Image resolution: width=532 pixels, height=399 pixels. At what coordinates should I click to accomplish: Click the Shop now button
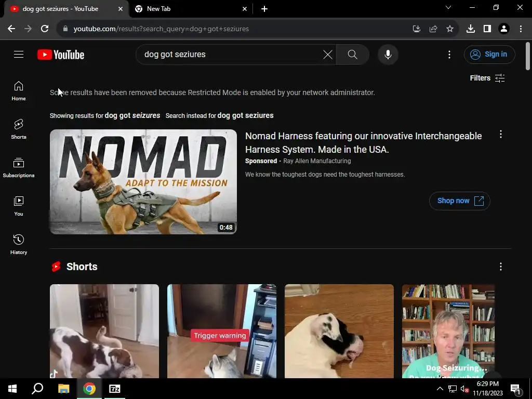point(459,201)
